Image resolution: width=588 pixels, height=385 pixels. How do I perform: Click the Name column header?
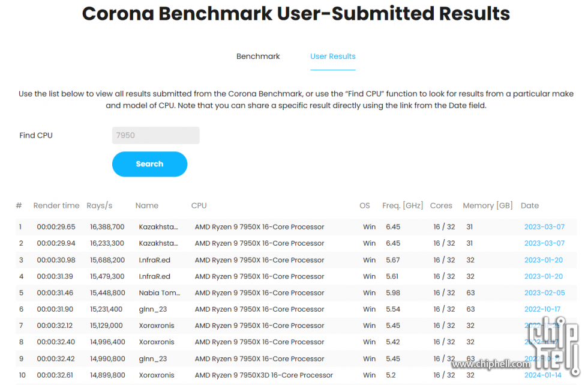[146, 205]
